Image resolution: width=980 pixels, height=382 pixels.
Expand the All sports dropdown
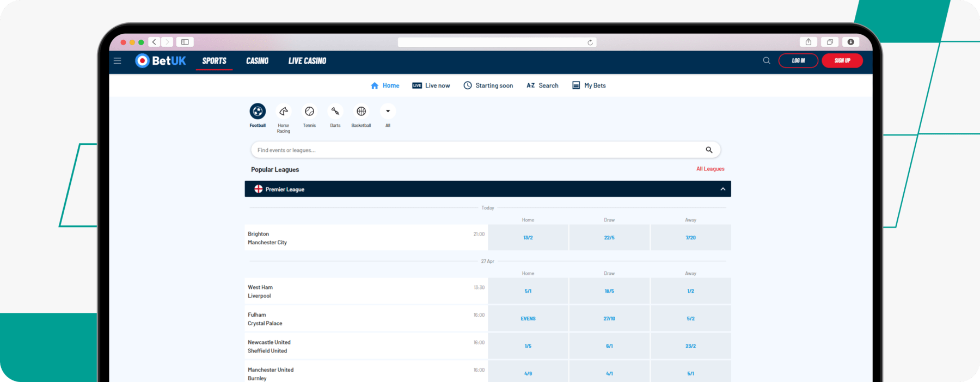[388, 111]
